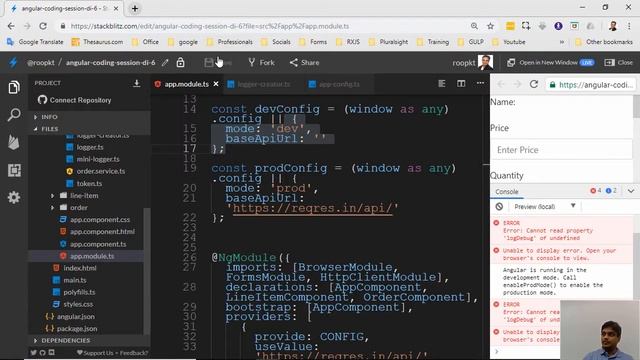Clear the console with clear icon
This screenshot has height=360, width=640.
pyautogui.click(x=499, y=207)
